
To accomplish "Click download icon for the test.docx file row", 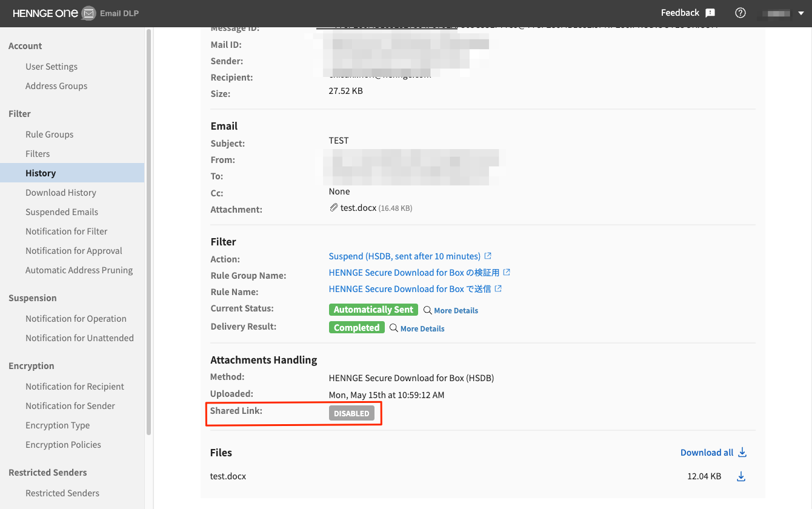I will click(740, 477).
